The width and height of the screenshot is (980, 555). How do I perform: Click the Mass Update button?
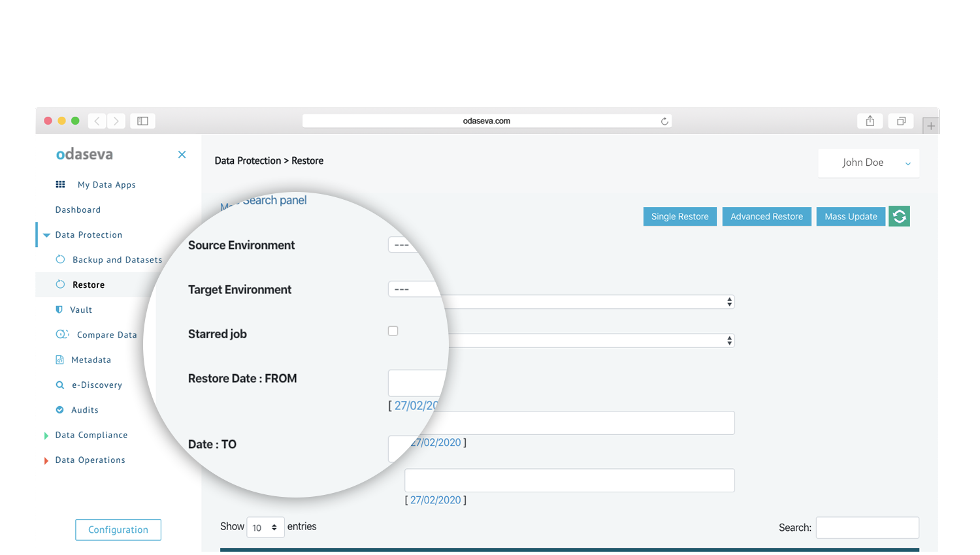click(x=851, y=217)
